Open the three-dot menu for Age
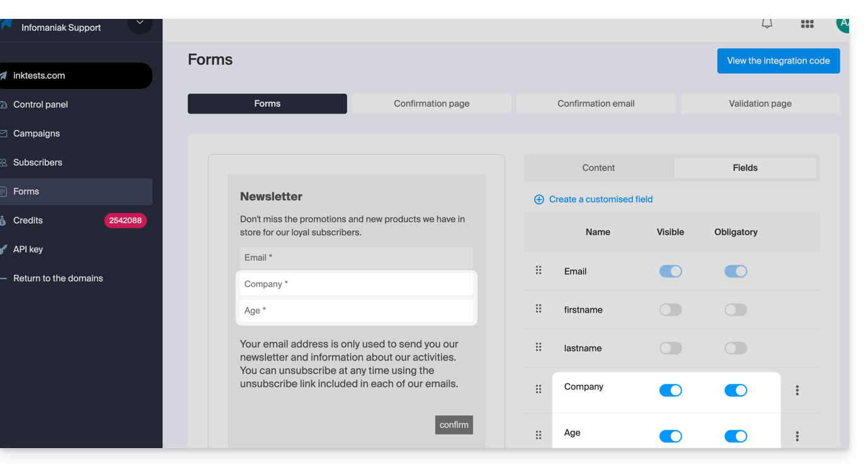The image size is (868, 467). click(x=797, y=436)
